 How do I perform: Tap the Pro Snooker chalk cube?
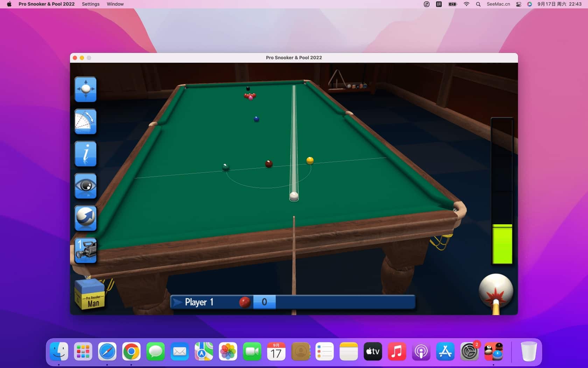pos(90,295)
